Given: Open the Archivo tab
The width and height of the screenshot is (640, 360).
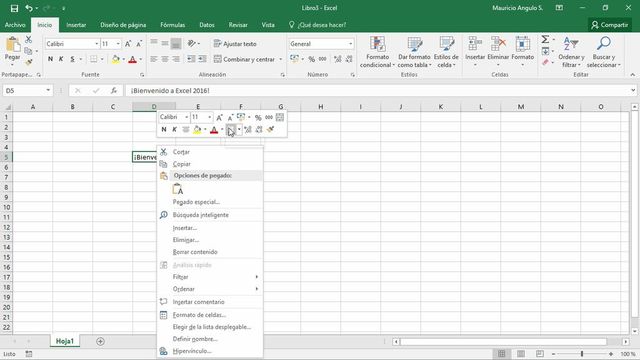Looking at the screenshot, I should coord(15,25).
